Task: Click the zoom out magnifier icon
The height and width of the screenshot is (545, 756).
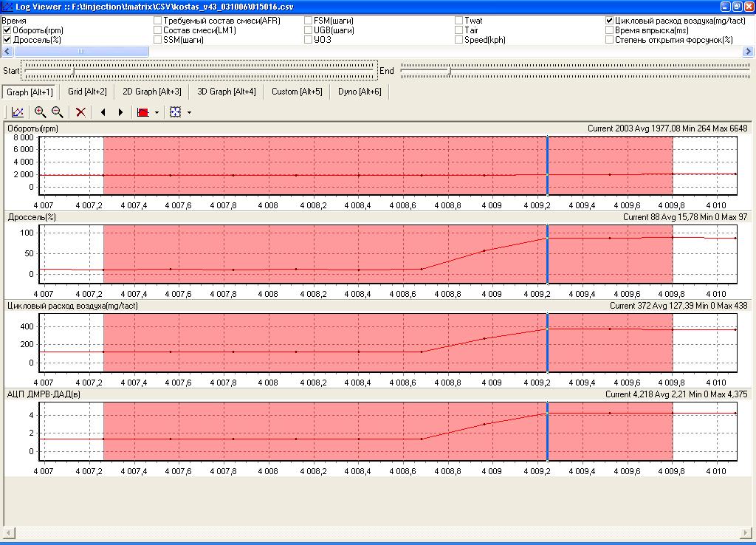Action: (57, 112)
